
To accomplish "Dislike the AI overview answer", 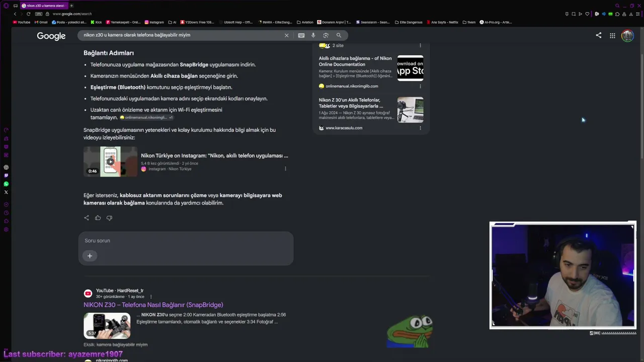I will [x=109, y=218].
